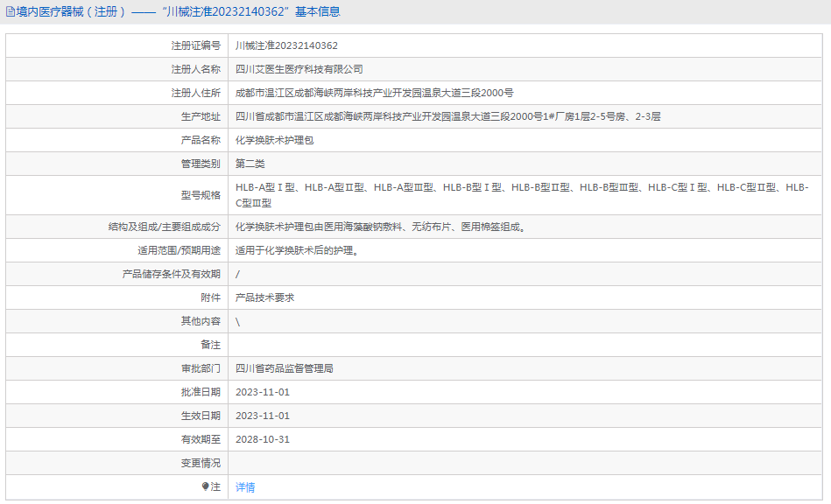Click the production address value starting 四川省成都市温江区
831x504 pixels.
coord(448,116)
